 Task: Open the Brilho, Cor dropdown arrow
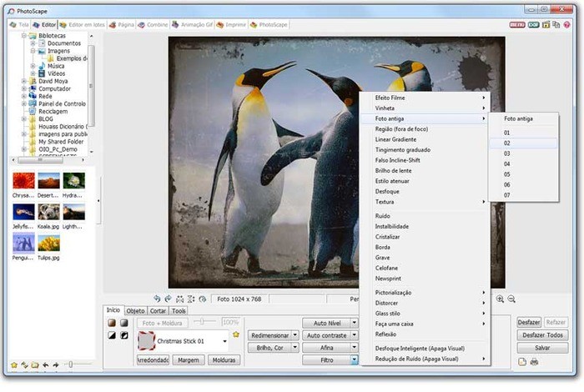(x=295, y=347)
